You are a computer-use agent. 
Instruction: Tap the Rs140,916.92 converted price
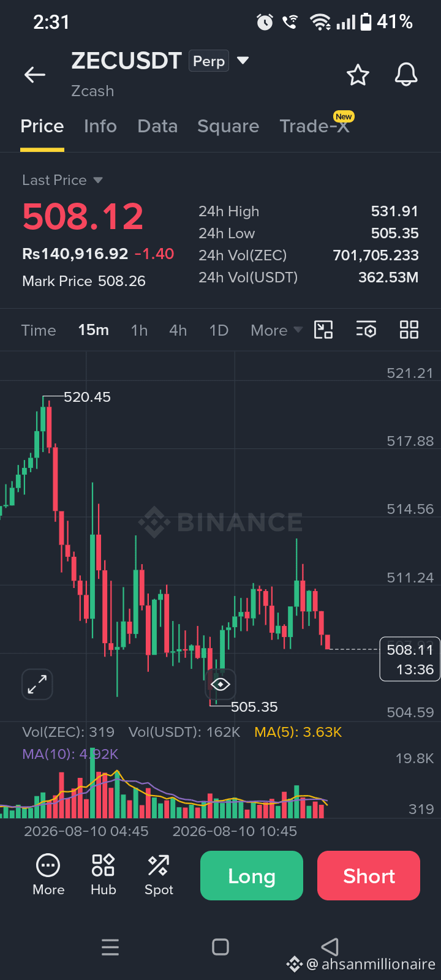pyautogui.click(x=75, y=254)
